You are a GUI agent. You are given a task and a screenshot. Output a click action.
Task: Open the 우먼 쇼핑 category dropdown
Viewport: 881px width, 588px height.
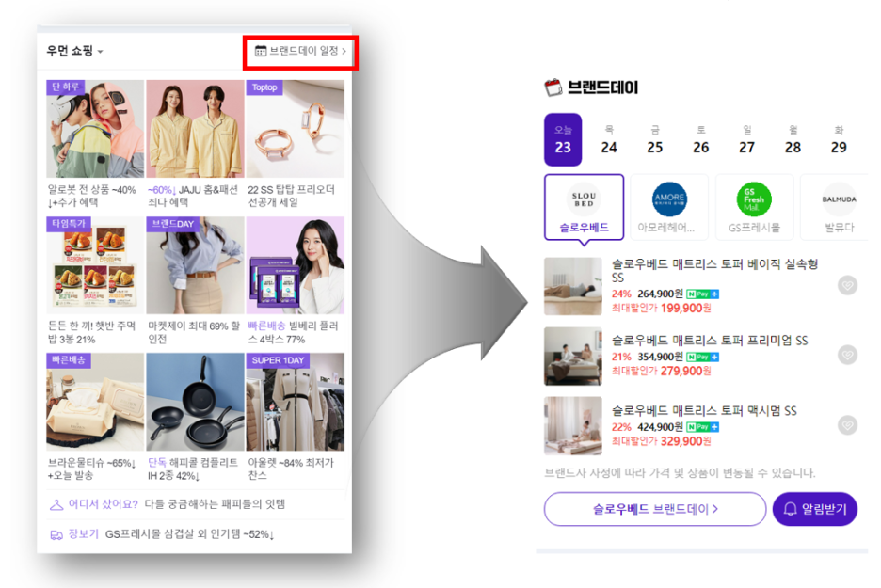74,51
